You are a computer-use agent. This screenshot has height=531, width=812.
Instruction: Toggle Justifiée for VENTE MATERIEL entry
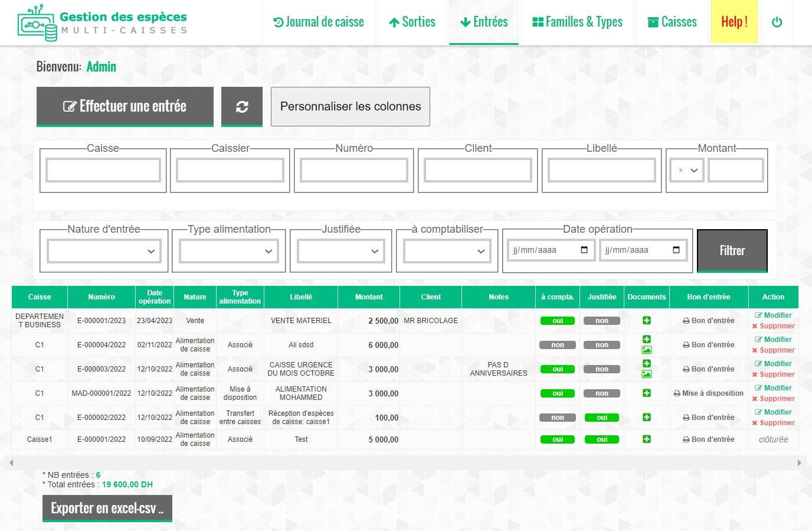coord(601,320)
